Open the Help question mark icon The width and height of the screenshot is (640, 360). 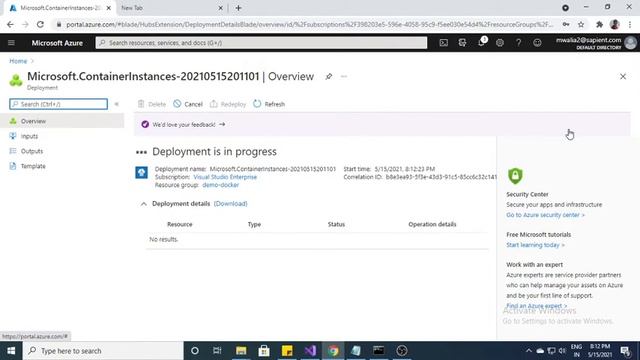click(x=518, y=43)
